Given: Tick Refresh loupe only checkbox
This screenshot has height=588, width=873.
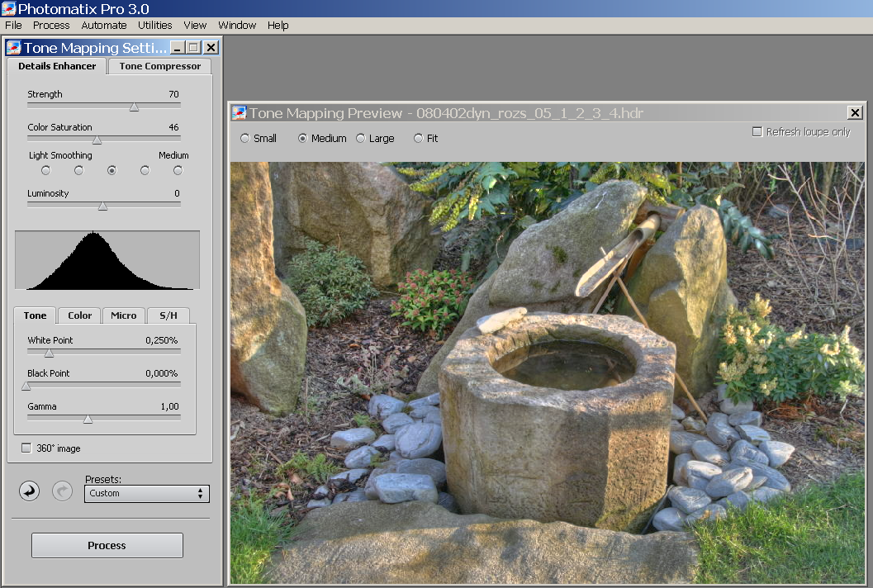Looking at the screenshot, I should pyautogui.click(x=757, y=132).
